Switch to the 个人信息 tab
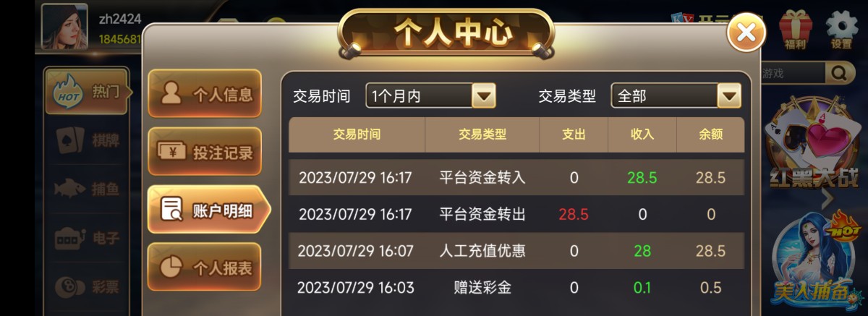This screenshot has width=868, height=316. click(205, 93)
